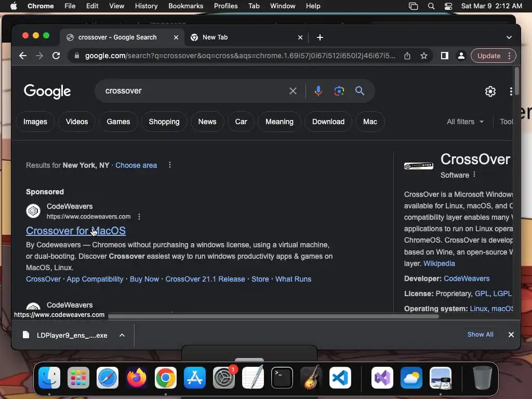The width and height of the screenshot is (532, 399).
Task: Open Spotlight search in menu bar
Action: click(x=431, y=6)
